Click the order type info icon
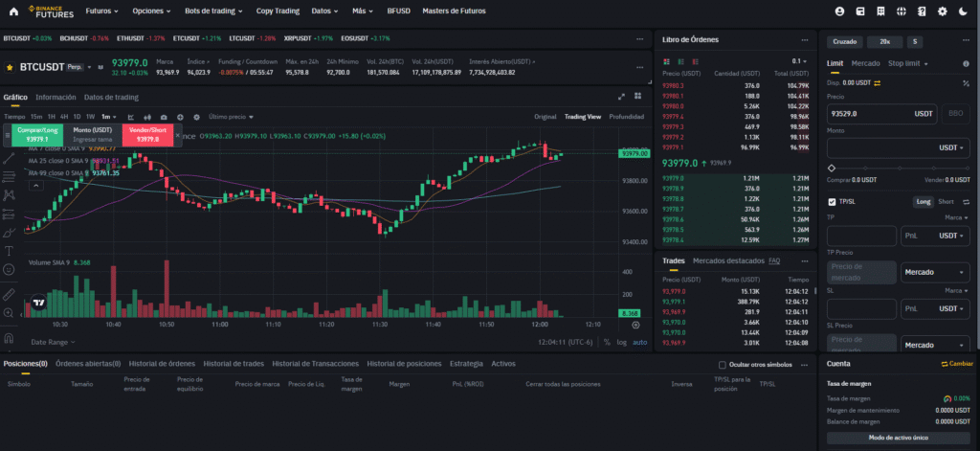This screenshot has height=451, width=980. click(x=967, y=64)
